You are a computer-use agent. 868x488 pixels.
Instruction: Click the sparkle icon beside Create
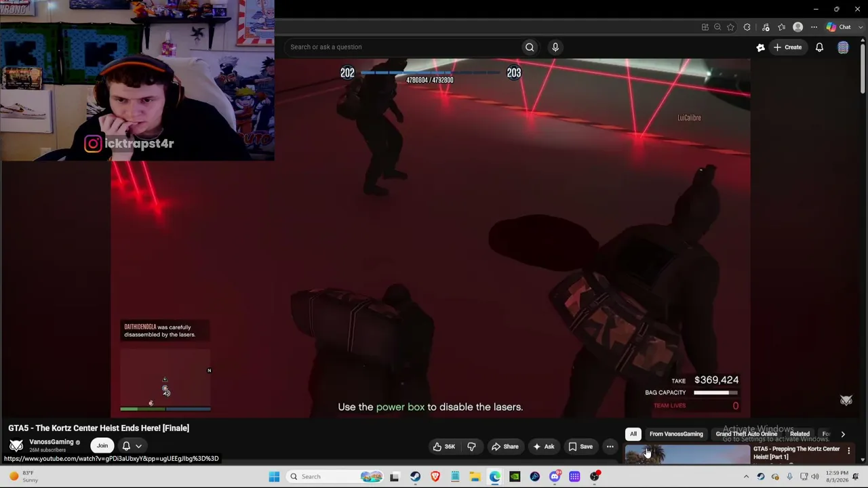coord(760,47)
